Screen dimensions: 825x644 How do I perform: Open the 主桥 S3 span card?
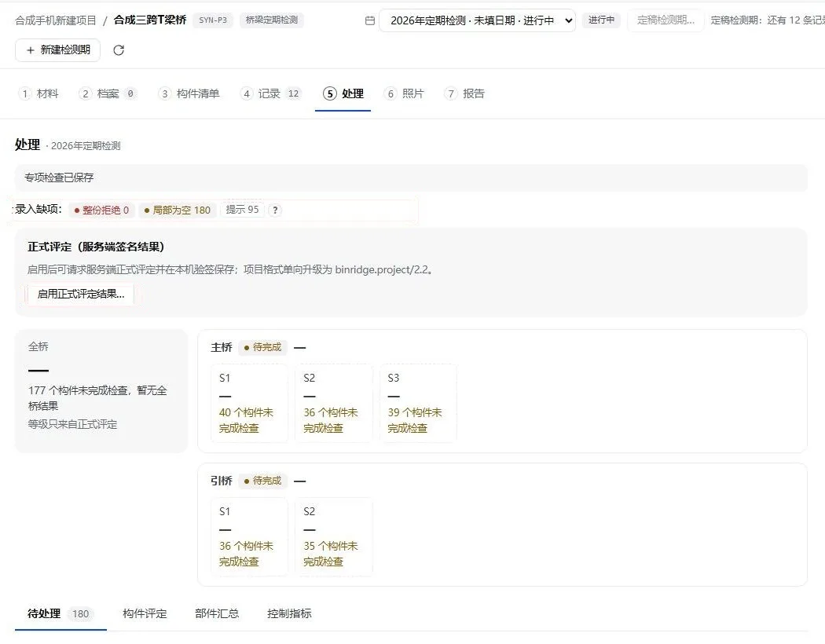pyautogui.click(x=418, y=403)
